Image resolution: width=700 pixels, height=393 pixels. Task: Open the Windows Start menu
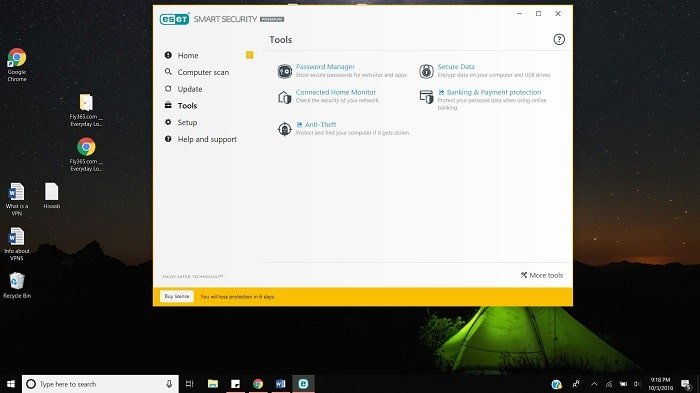[x=11, y=384]
